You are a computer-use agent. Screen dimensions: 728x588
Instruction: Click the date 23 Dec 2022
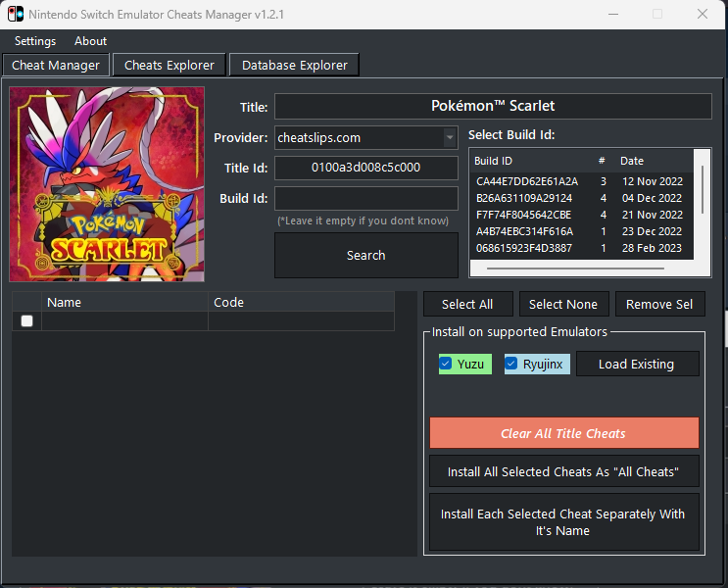pos(652,231)
